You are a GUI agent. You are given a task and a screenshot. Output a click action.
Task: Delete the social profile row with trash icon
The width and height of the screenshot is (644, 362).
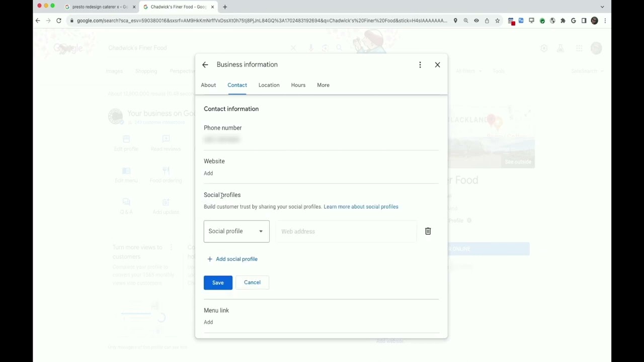click(x=428, y=231)
